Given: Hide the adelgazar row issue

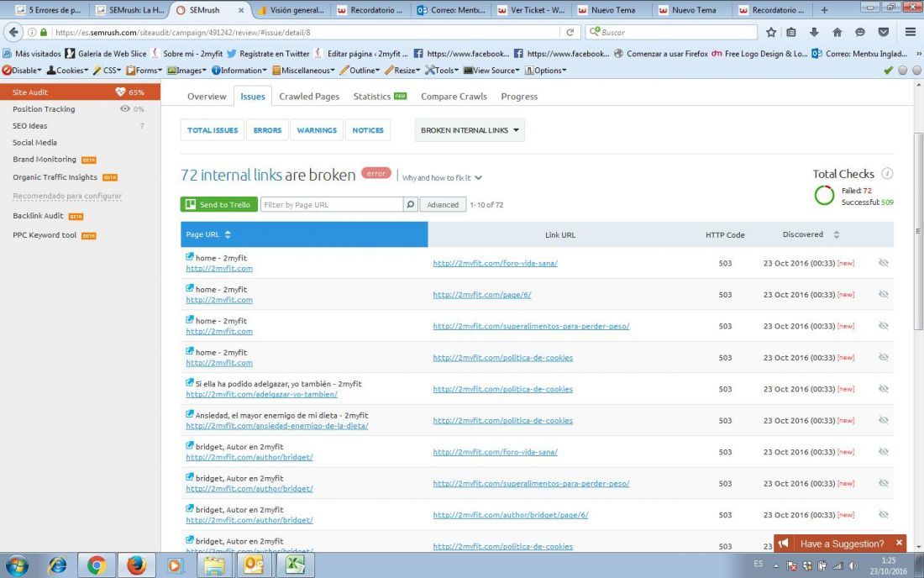Looking at the screenshot, I should [884, 389].
